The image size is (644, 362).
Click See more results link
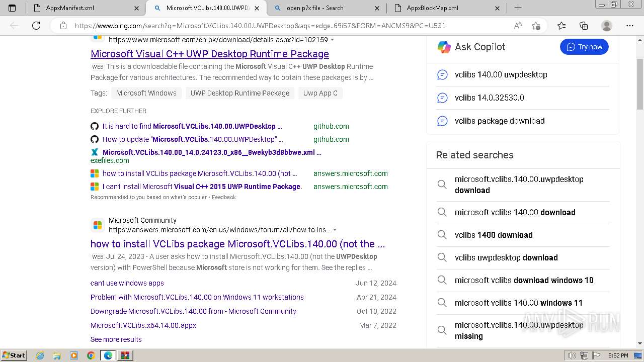[116, 339]
